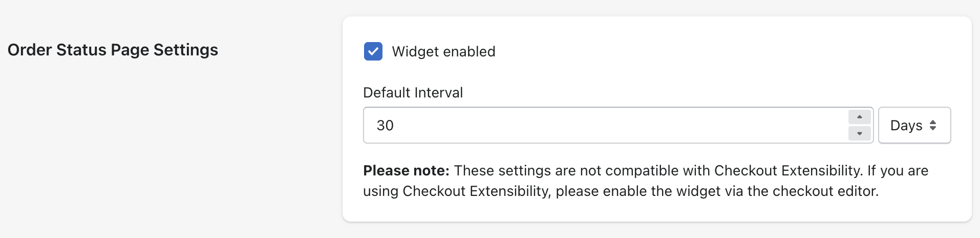Click the Checkout Extensibility note paragraph
This screenshot has height=238, width=980.
(x=645, y=181)
